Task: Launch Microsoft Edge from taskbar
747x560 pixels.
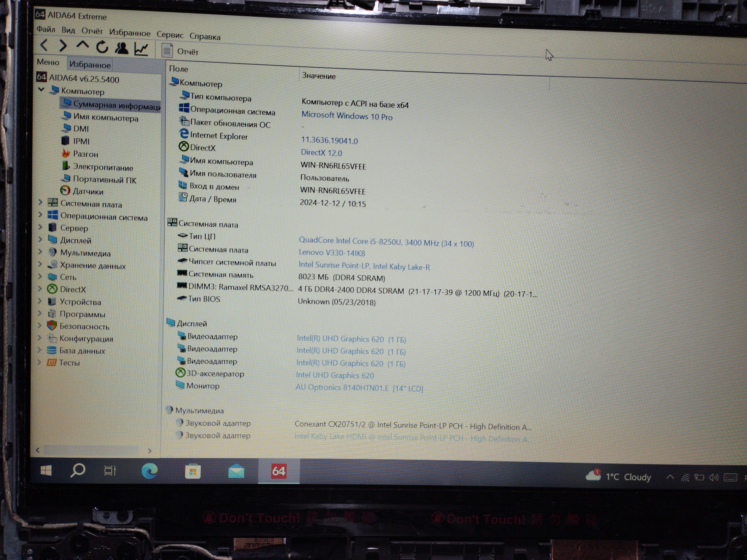Action: point(149,471)
